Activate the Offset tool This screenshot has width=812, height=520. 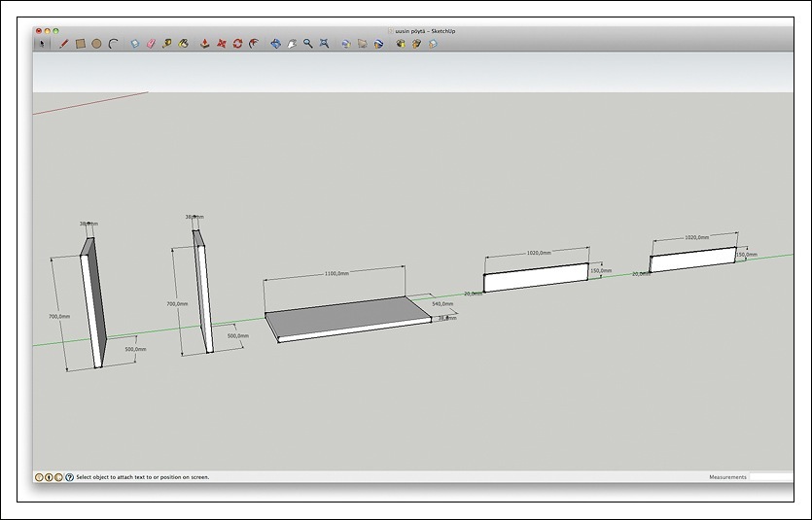pos(253,44)
